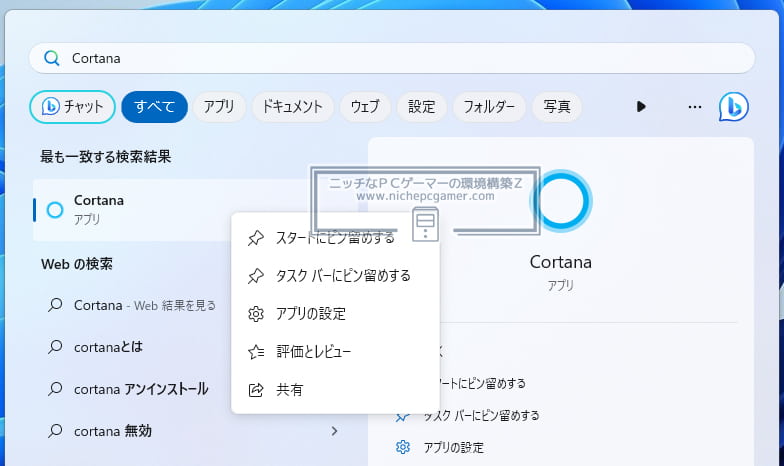This screenshot has width=784, height=466.
Task: Open Bing chat icon at top right
Action: 734,107
